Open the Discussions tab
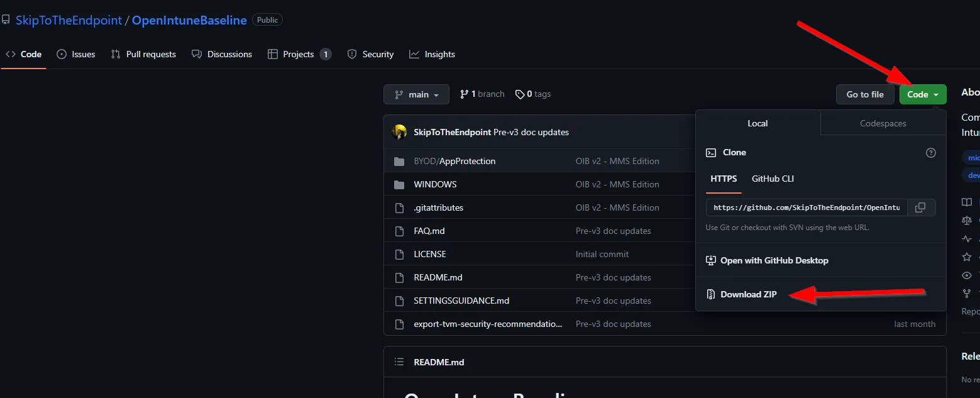Screen dimensions: 980x398 (x=222, y=54)
